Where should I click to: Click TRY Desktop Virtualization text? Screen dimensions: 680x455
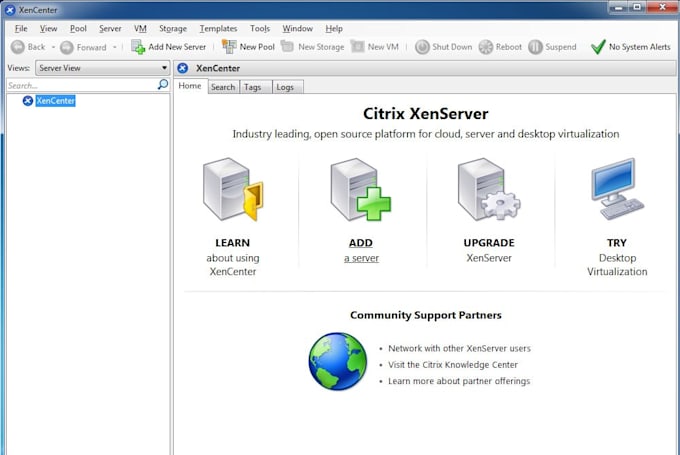point(617,257)
